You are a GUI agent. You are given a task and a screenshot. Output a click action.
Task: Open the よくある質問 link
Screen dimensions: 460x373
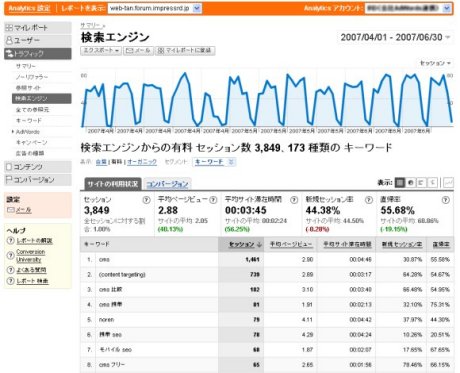pyautogui.click(x=31, y=270)
